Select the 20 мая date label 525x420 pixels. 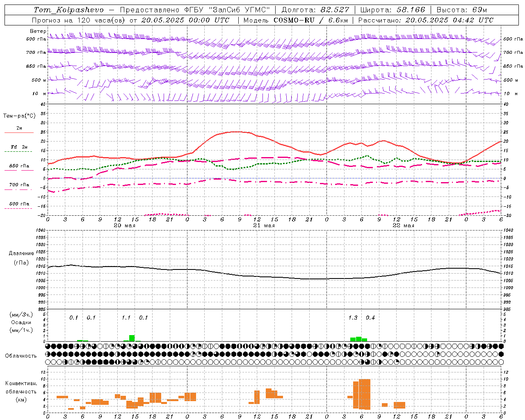tap(124, 225)
